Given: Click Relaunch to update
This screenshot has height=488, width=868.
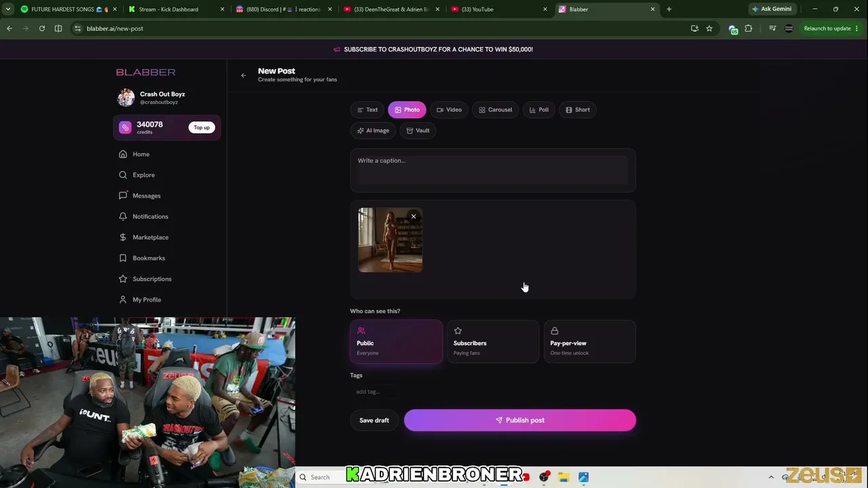Looking at the screenshot, I should [x=827, y=28].
